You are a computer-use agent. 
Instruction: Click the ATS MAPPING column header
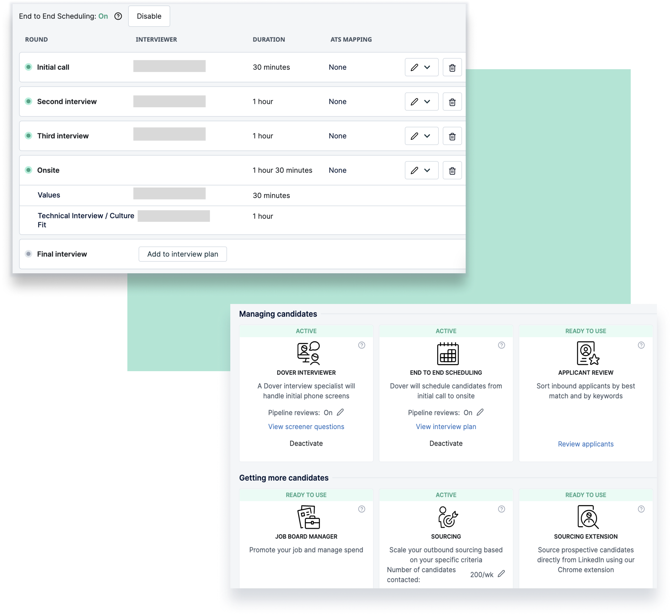coord(351,39)
